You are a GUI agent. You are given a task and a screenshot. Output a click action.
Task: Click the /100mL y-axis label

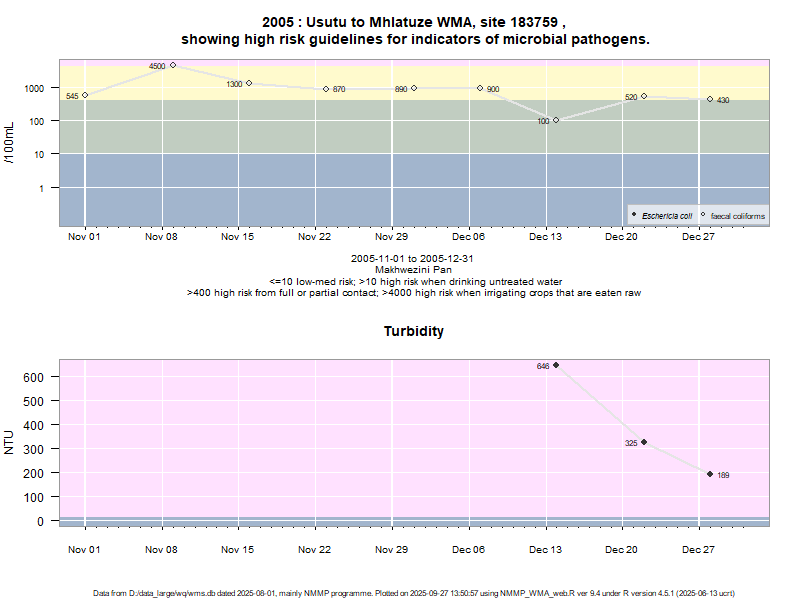[x=10, y=142]
